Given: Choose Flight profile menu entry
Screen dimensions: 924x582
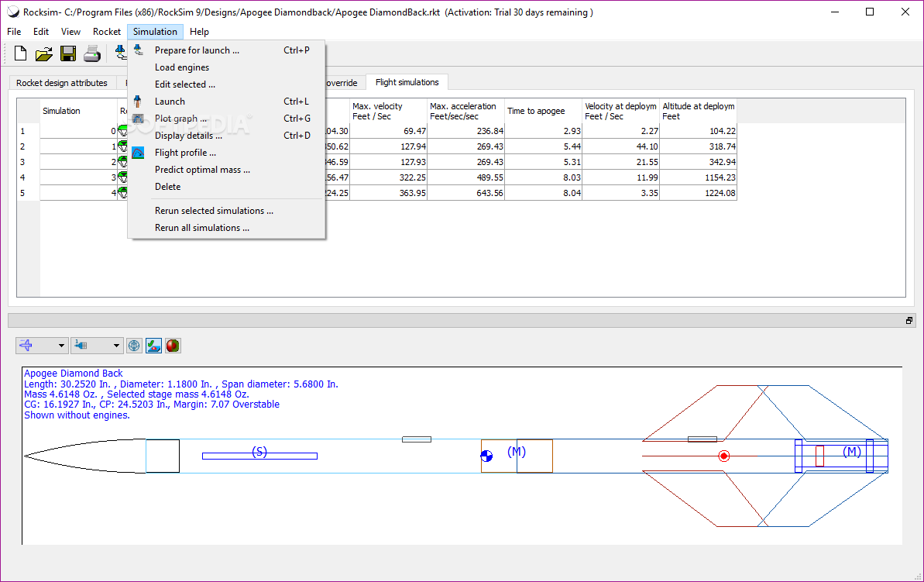Looking at the screenshot, I should pyautogui.click(x=226, y=153).
